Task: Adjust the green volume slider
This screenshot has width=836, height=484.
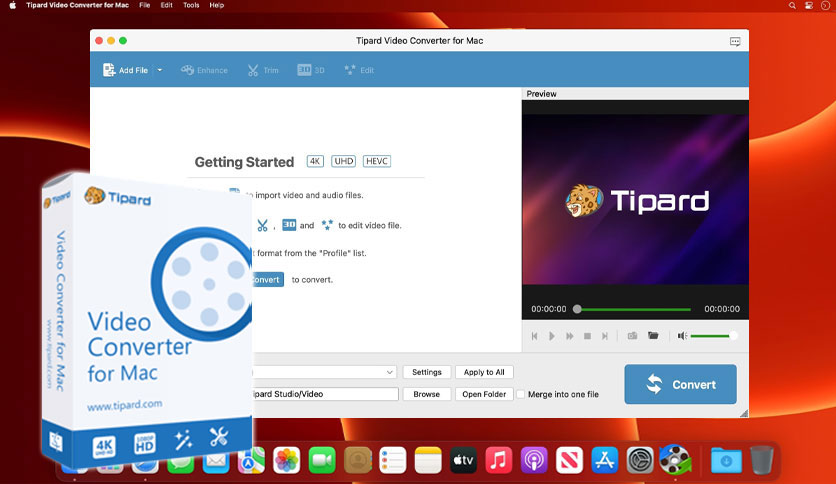Action: [x=713, y=336]
